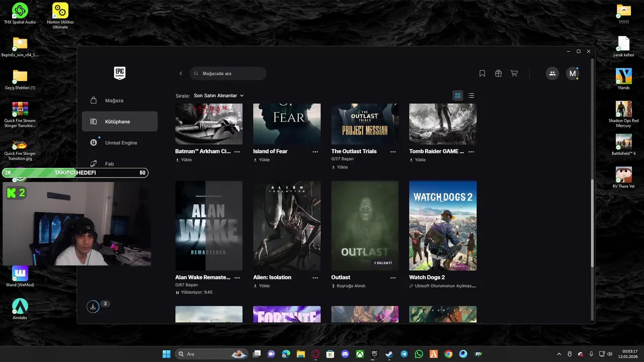Open the gift redeem icon
Screen dimensions: 644x362
(498, 73)
